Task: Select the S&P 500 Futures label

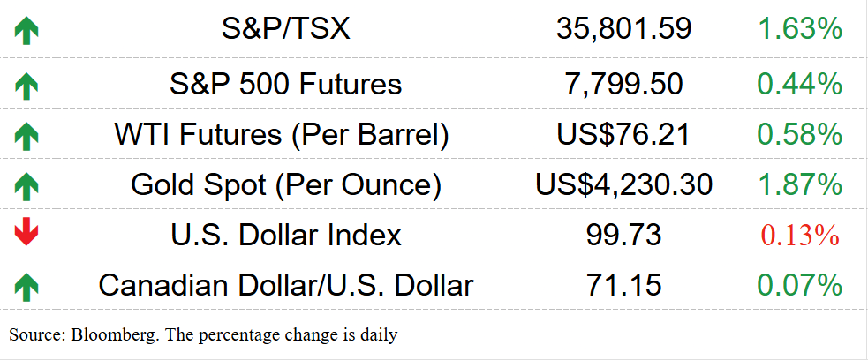Action: pyautogui.click(x=285, y=84)
